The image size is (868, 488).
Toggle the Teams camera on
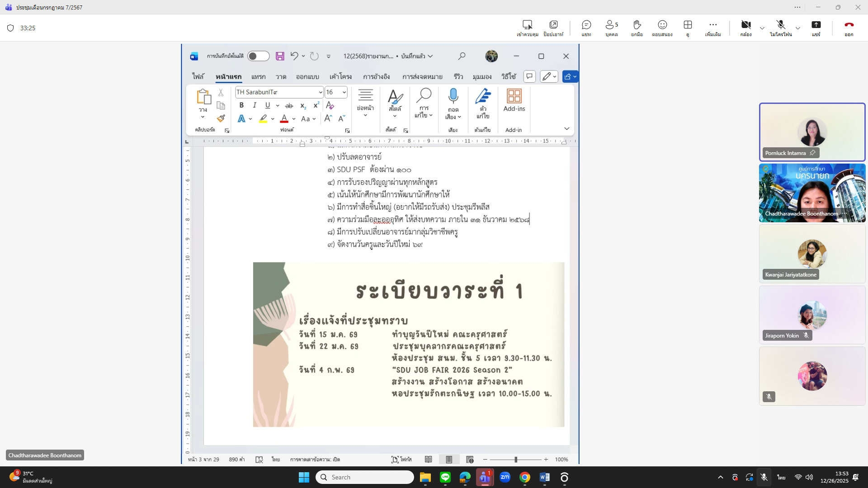746,25
